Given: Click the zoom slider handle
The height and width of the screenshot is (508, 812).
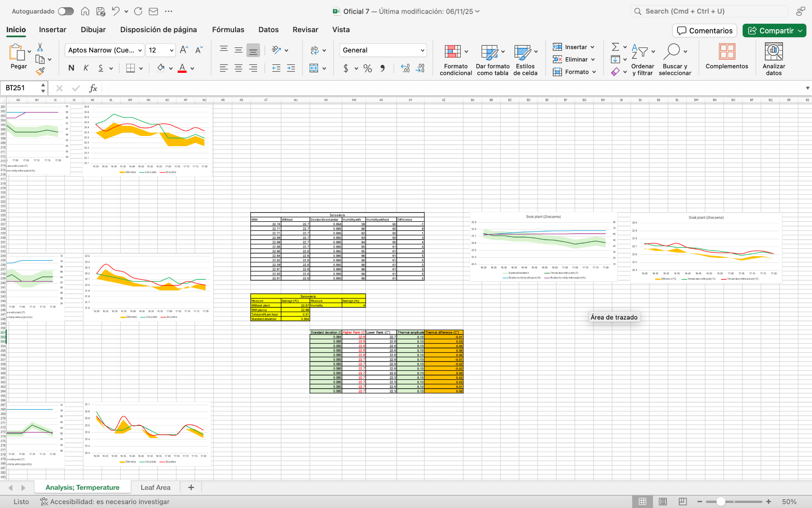Looking at the screenshot, I should [721, 502].
